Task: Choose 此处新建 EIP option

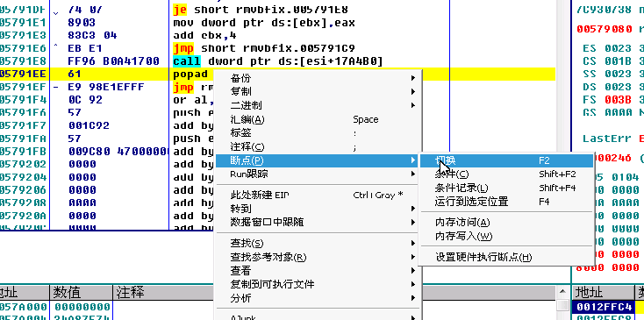Action: [x=318, y=195]
